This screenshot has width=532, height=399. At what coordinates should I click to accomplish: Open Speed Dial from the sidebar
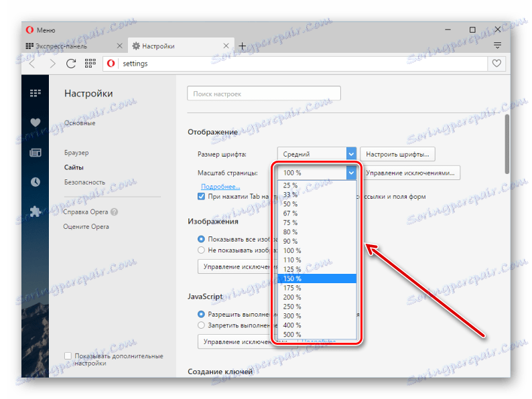coord(36,93)
